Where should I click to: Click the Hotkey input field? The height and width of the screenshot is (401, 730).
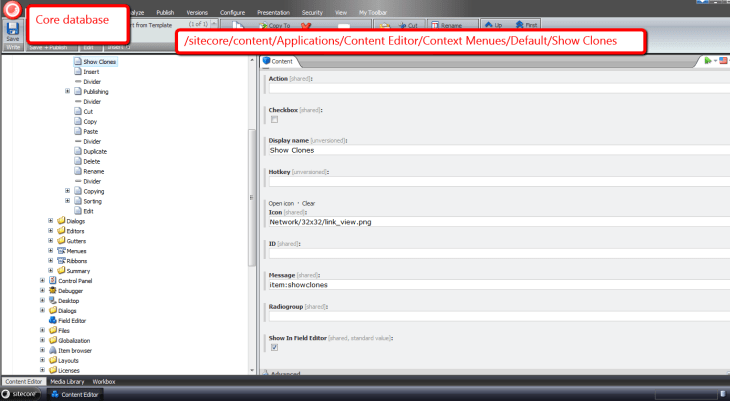click(499, 182)
